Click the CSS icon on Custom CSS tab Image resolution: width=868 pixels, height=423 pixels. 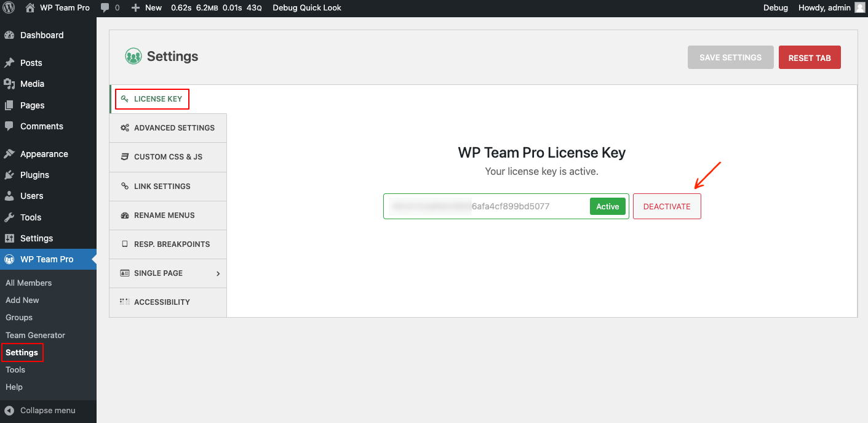(x=125, y=157)
